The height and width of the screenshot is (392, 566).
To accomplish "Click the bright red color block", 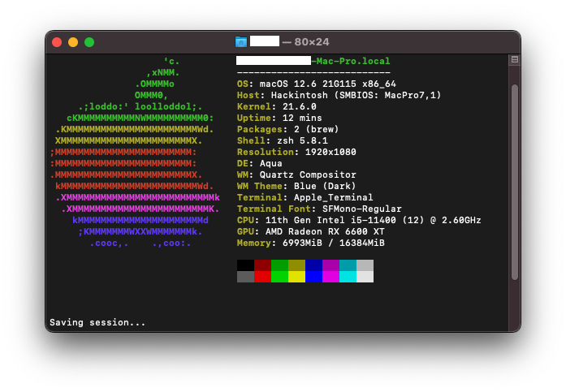I will click(x=262, y=277).
